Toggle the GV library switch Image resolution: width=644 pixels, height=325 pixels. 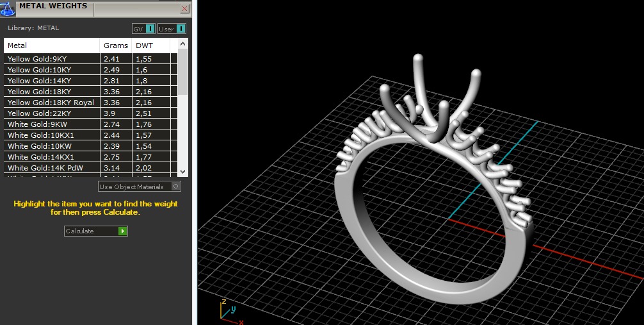[x=144, y=29]
